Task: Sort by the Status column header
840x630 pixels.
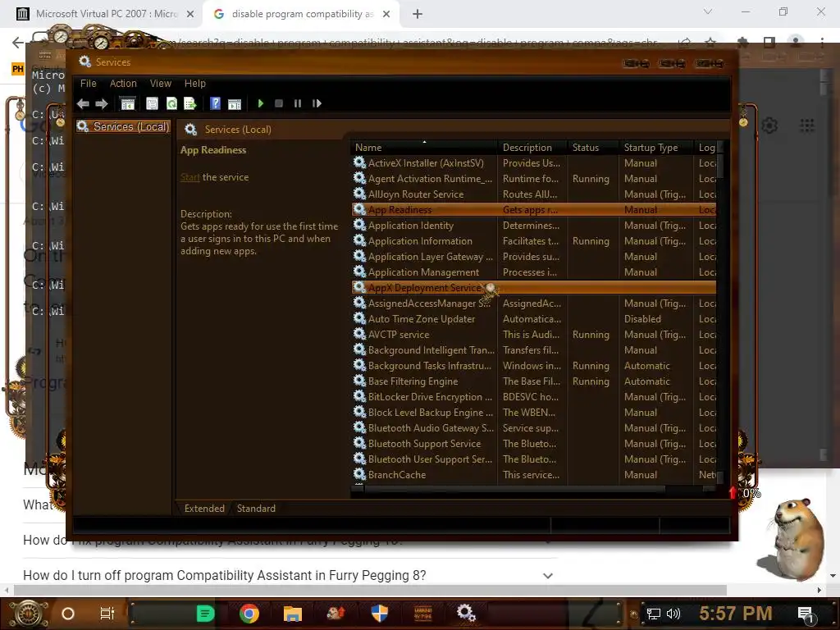Action: coord(592,148)
